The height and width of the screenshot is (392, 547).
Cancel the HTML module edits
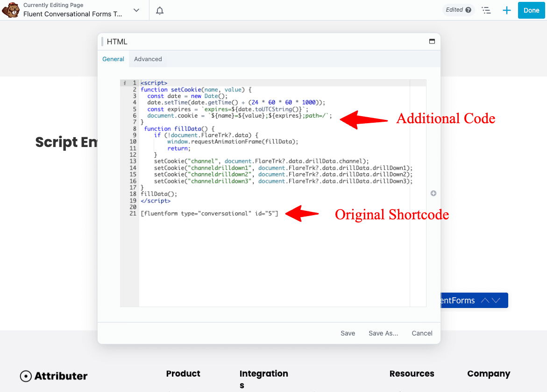pyautogui.click(x=422, y=333)
